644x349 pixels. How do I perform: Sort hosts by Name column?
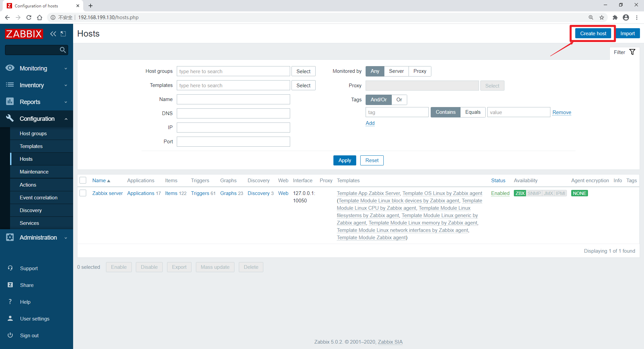pyautogui.click(x=101, y=181)
